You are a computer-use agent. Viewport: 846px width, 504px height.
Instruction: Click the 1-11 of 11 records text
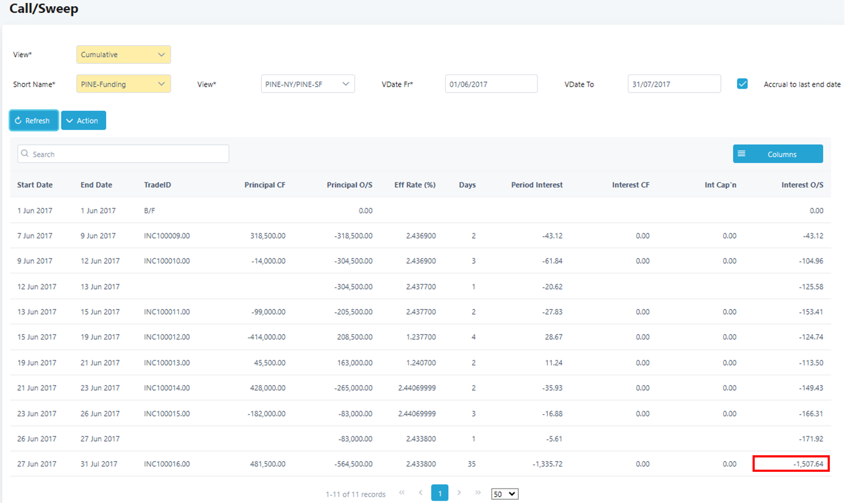355,494
